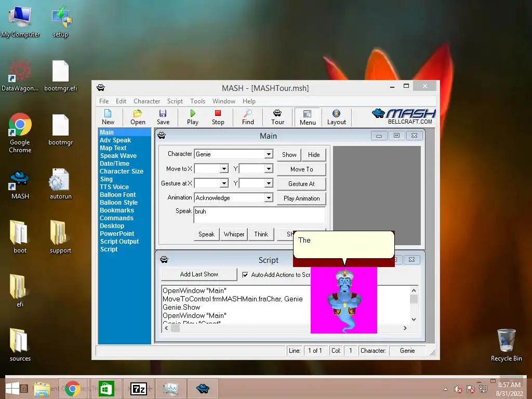Select the sources folder on desktop
Screen dimensions: 532x399
(20, 345)
